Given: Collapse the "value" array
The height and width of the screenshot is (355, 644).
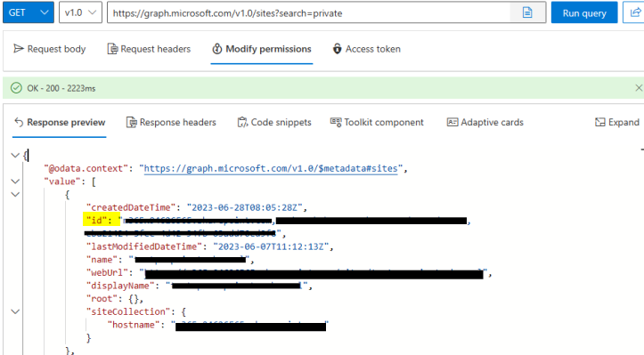Looking at the screenshot, I should coord(15,181).
